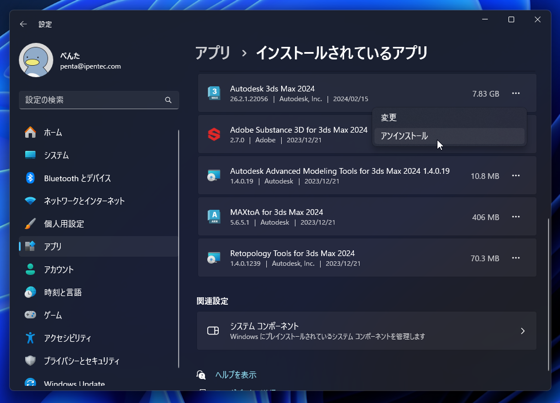Close the Settings window
560x403 pixels.
[x=538, y=19]
